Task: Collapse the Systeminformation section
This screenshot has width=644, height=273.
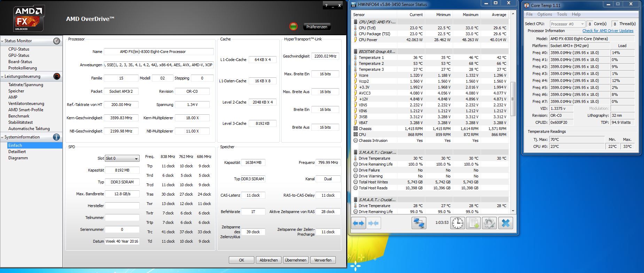Action: tap(2, 137)
